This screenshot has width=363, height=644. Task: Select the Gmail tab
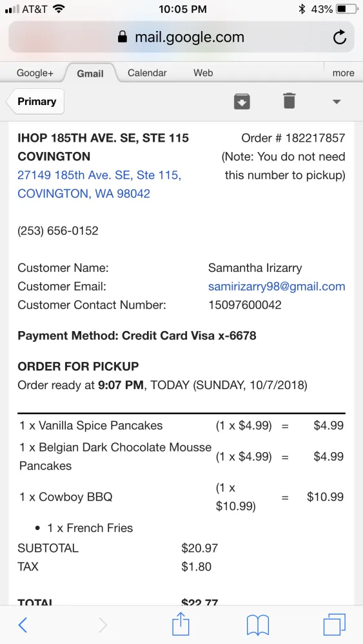click(90, 73)
